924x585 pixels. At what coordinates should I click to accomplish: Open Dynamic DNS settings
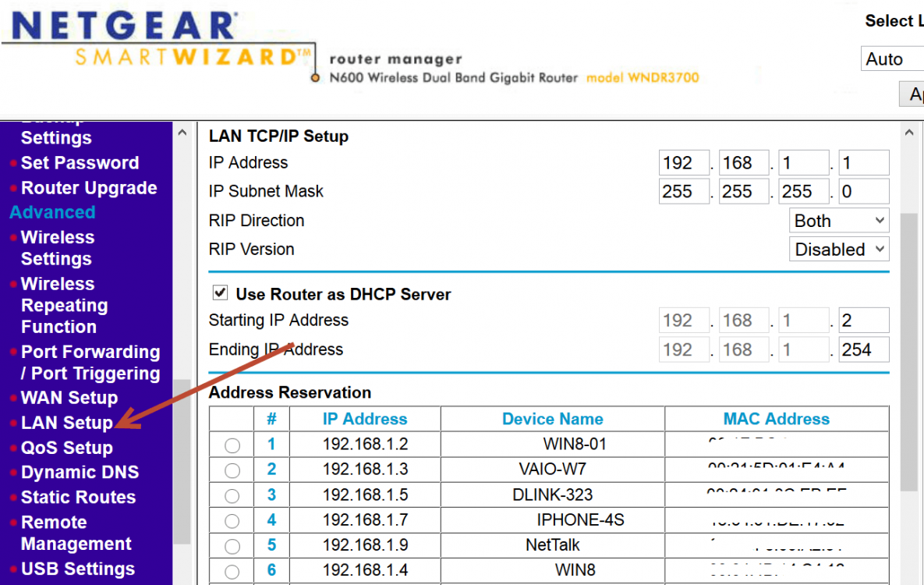(x=80, y=473)
